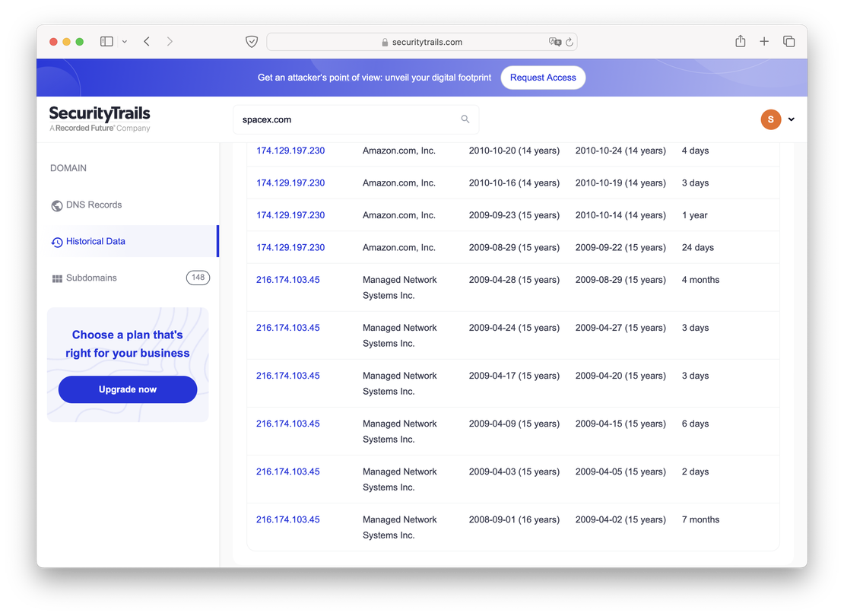The image size is (844, 616).
Task: Click the tab overview icon
Action: coord(788,41)
